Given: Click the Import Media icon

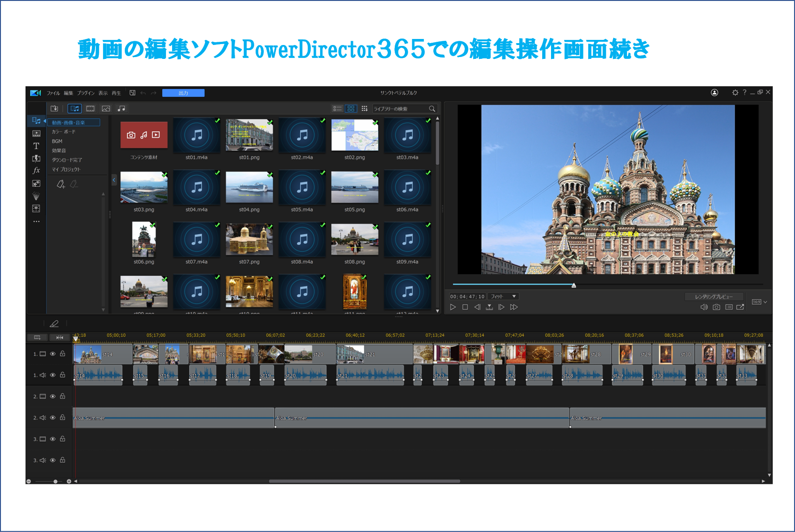Looking at the screenshot, I should [54, 109].
